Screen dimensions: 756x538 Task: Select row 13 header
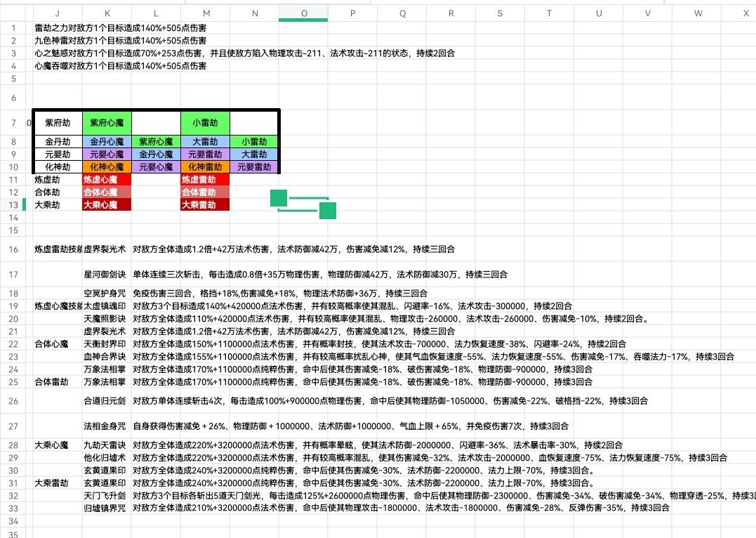[13, 205]
